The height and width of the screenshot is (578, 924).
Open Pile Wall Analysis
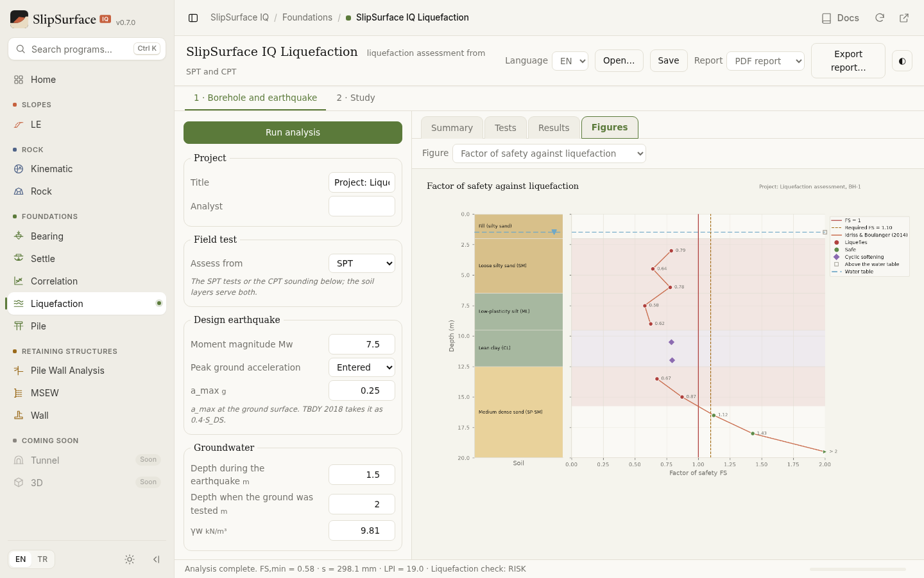(87, 371)
